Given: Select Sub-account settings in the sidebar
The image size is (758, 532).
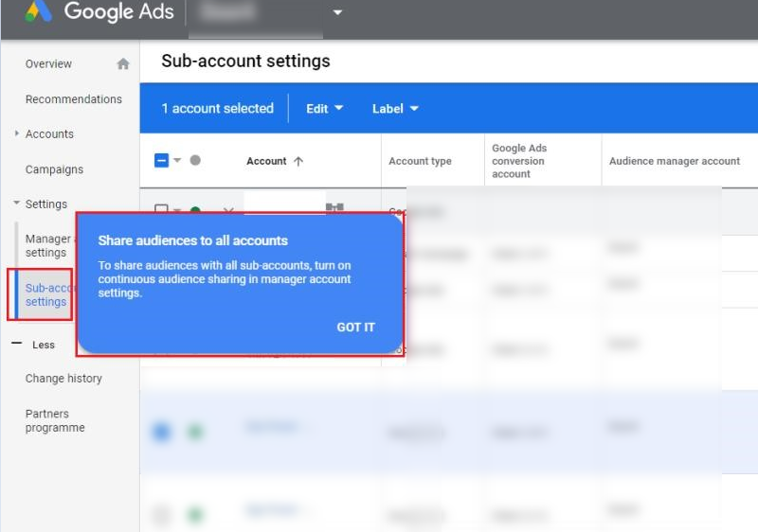Looking at the screenshot, I should (x=45, y=294).
